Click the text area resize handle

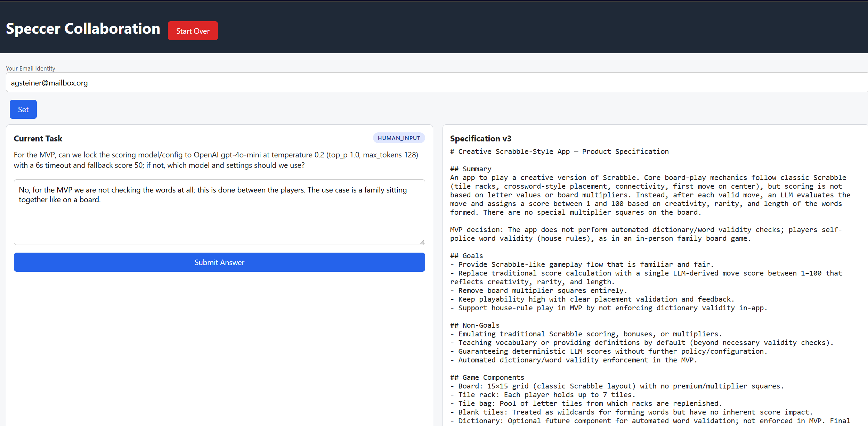(x=422, y=242)
